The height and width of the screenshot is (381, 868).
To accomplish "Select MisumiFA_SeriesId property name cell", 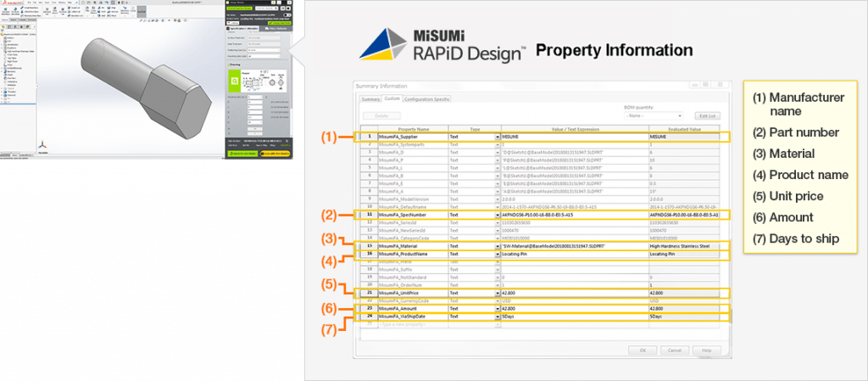I will click(x=413, y=222).
